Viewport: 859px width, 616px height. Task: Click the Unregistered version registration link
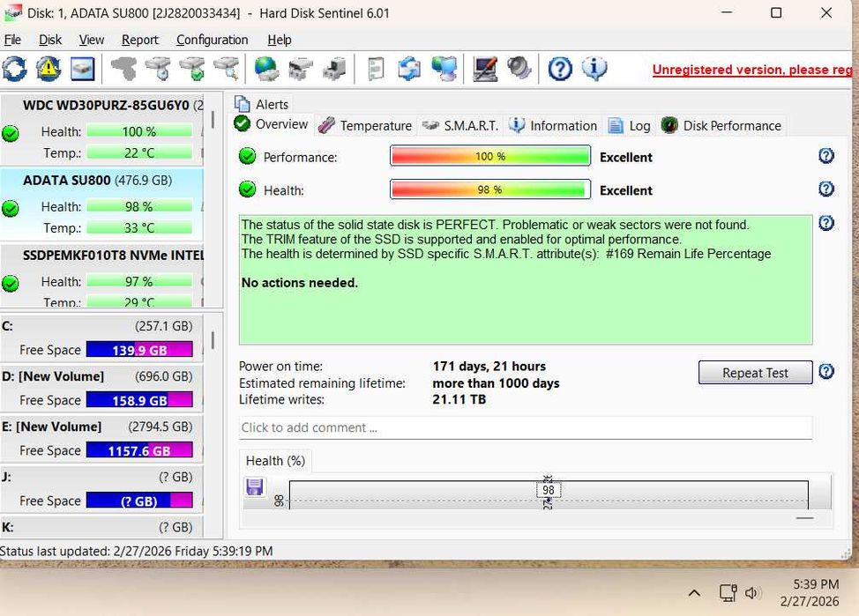tap(752, 70)
